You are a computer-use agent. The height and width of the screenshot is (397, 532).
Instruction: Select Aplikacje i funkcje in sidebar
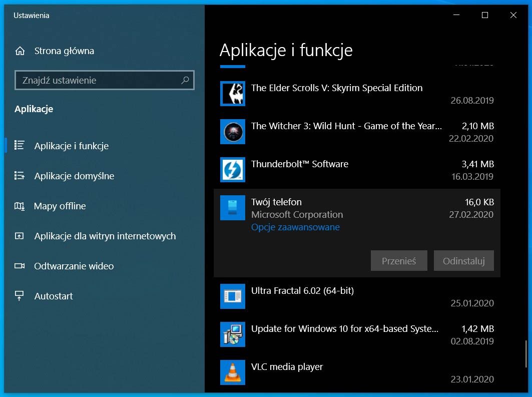pos(72,146)
